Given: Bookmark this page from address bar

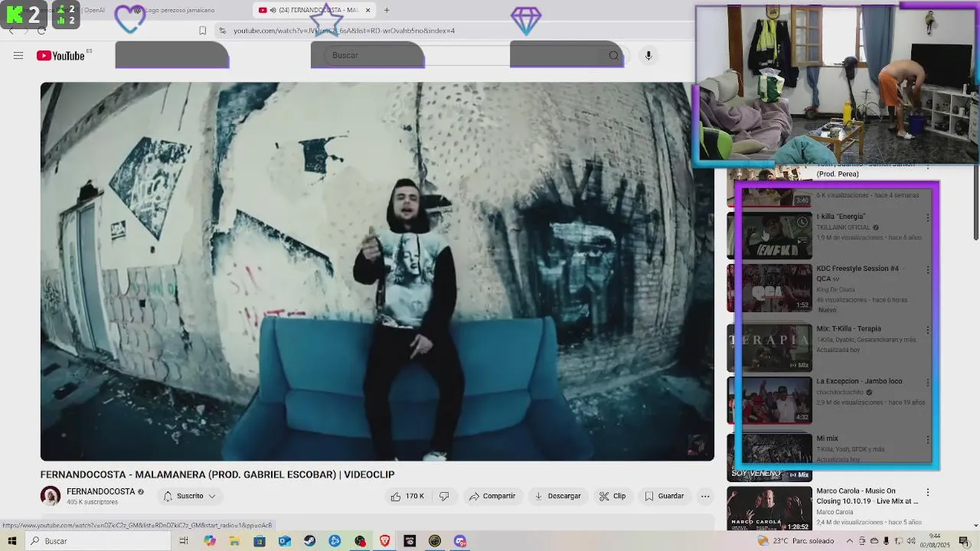Looking at the screenshot, I should (202, 31).
